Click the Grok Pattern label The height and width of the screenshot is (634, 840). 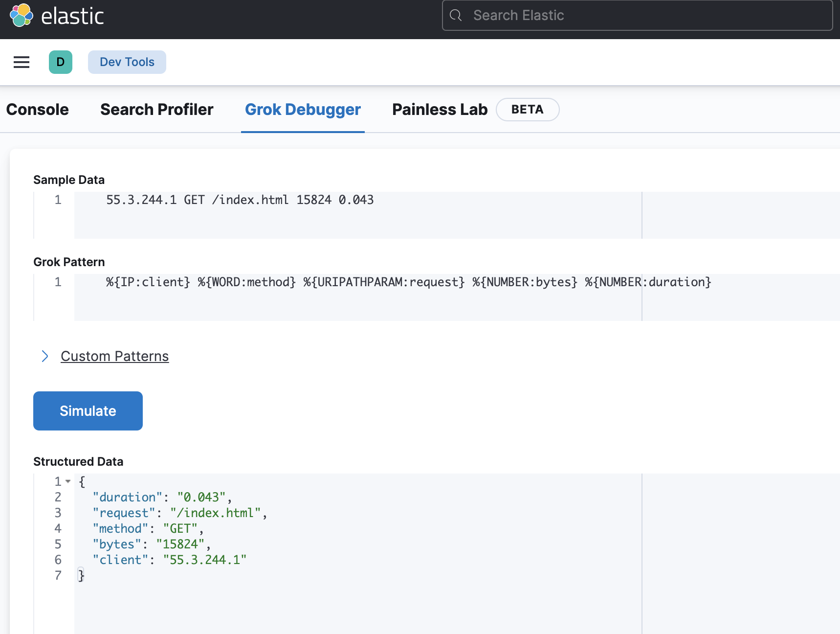click(x=69, y=262)
